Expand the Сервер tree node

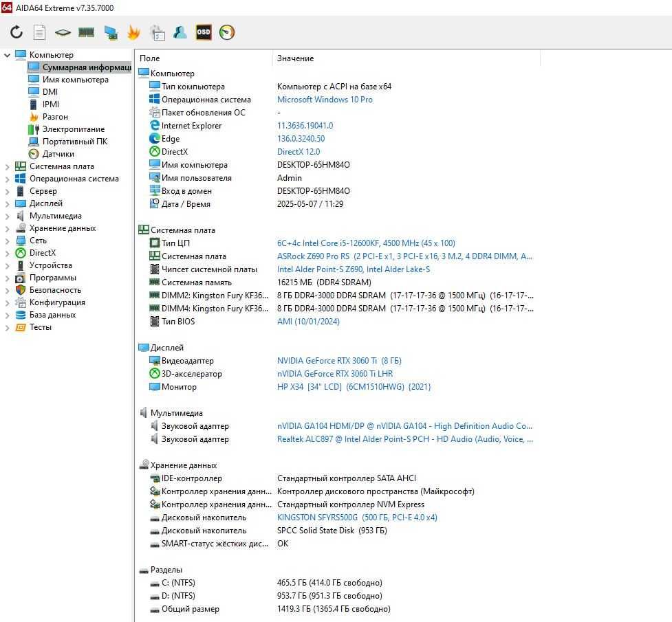[x=7, y=192]
